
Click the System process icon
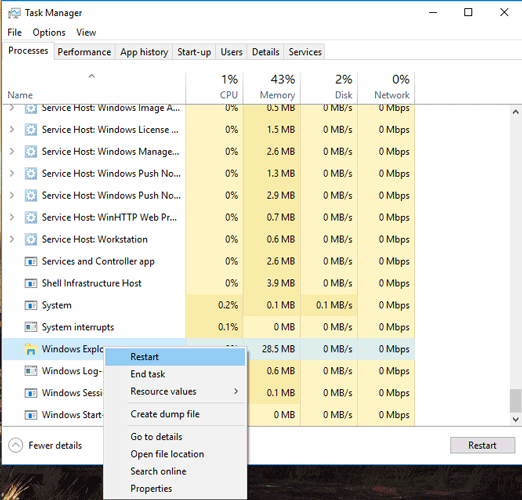coord(31,305)
